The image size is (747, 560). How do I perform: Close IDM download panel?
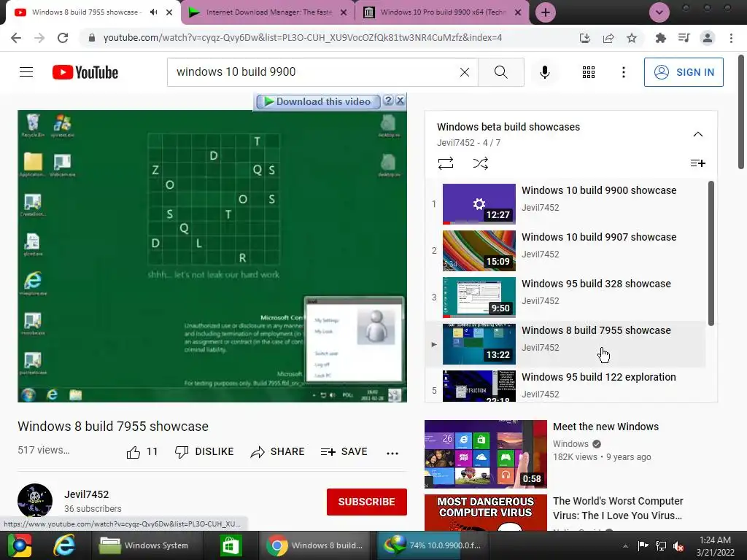point(400,101)
